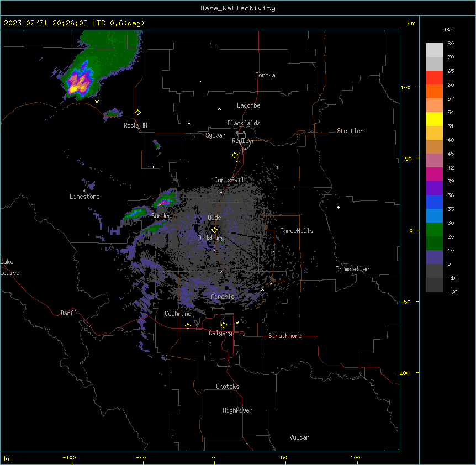Click the -50 km tick on the vertical axis
Screen dimensions: 476x465
pyautogui.click(x=405, y=302)
